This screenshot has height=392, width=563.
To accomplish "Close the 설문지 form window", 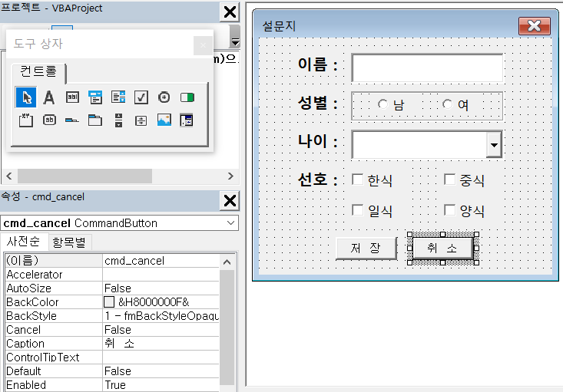I will coord(535,26).
